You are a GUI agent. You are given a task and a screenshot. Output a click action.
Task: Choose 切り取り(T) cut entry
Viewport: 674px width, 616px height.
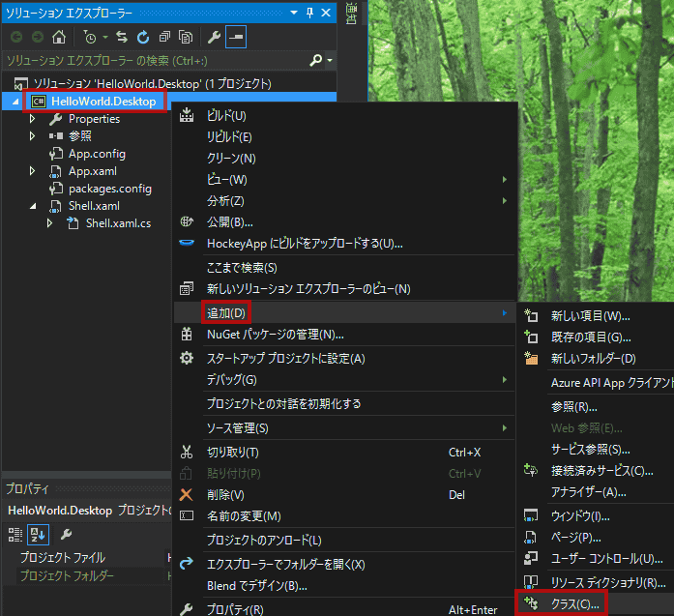click(x=344, y=453)
